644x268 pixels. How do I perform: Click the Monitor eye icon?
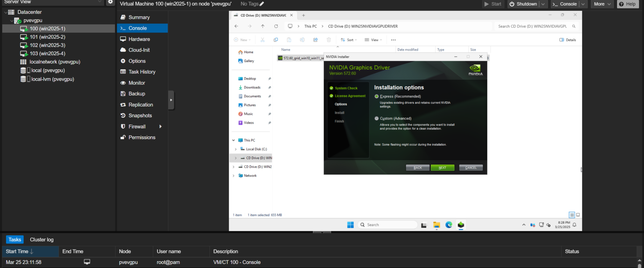coord(123,83)
